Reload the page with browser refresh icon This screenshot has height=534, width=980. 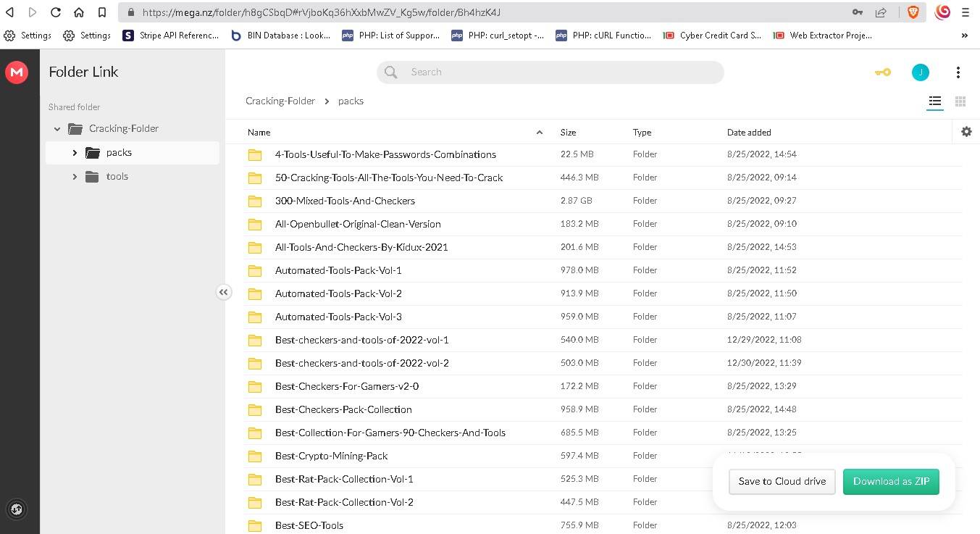[56, 12]
